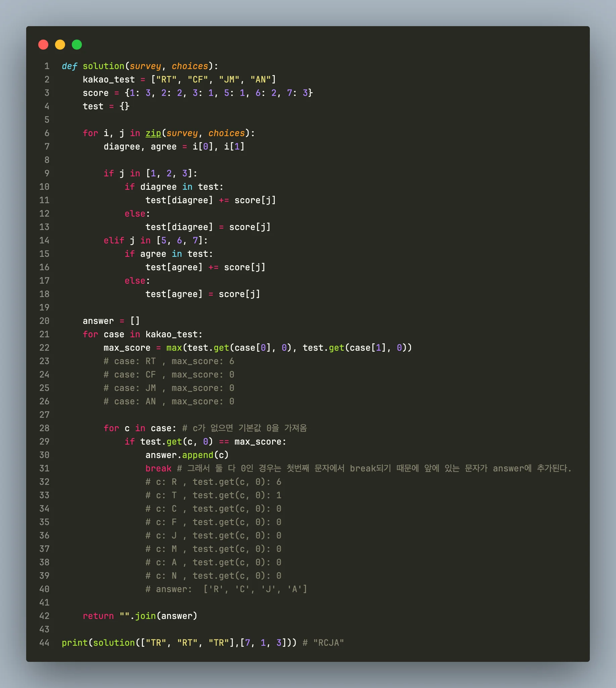The image size is (616, 688).
Task: Click the "RCJA" comment on line 44
Action: [x=323, y=643]
